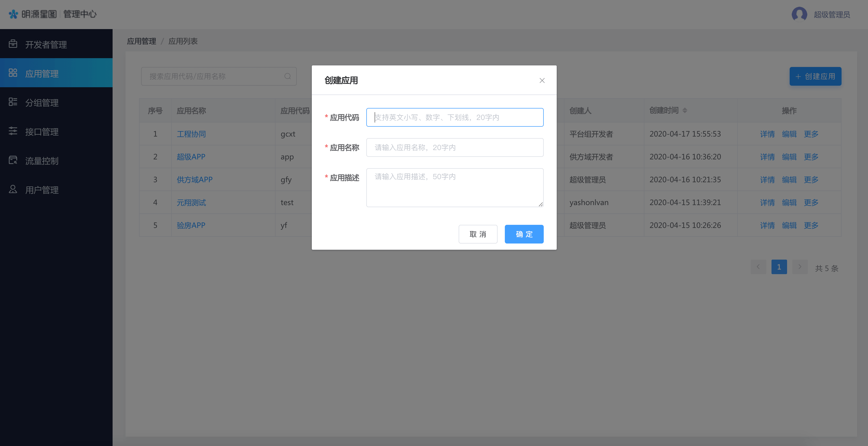This screenshot has width=868, height=446.
Task: Go to previous page arrow
Action: pyautogui.click(x=758, y=267)
